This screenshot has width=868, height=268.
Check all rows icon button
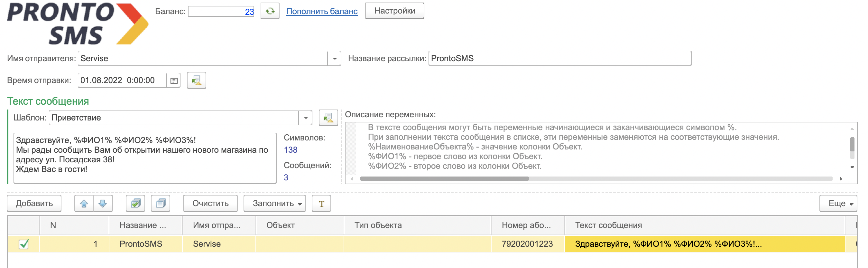click(x=135, y=204)
